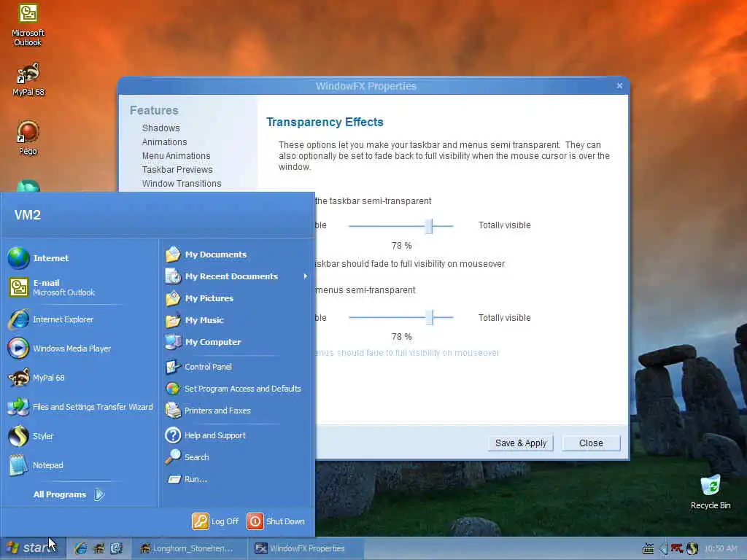
Task: Open Files and Settings Transfer Wizard
Action: point(80,407)
